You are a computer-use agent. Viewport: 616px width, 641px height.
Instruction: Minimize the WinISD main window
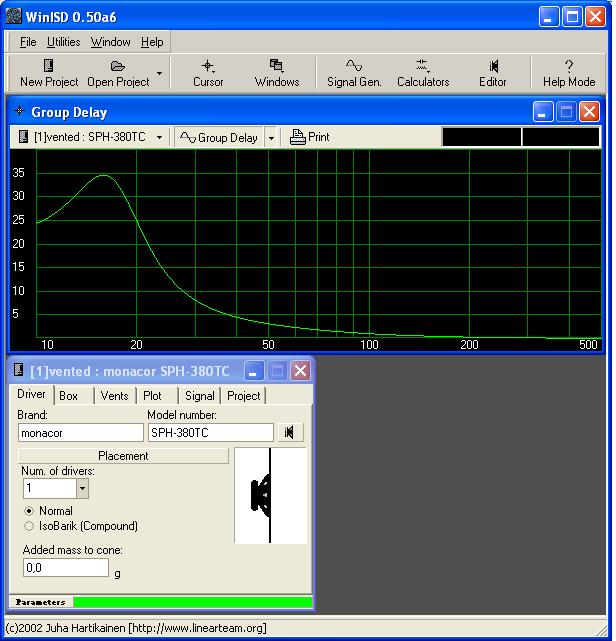(x=549, y=17)
